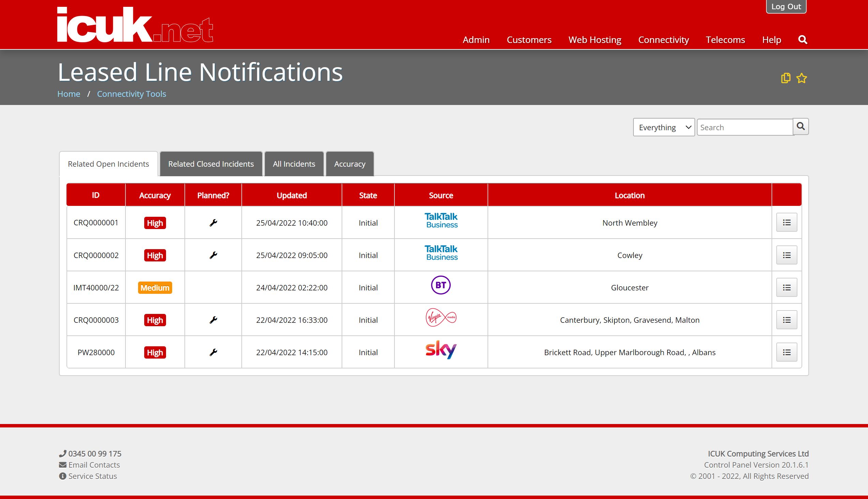Open details list for PW280000 row
868x499 pixels.
tap(787, 352)
